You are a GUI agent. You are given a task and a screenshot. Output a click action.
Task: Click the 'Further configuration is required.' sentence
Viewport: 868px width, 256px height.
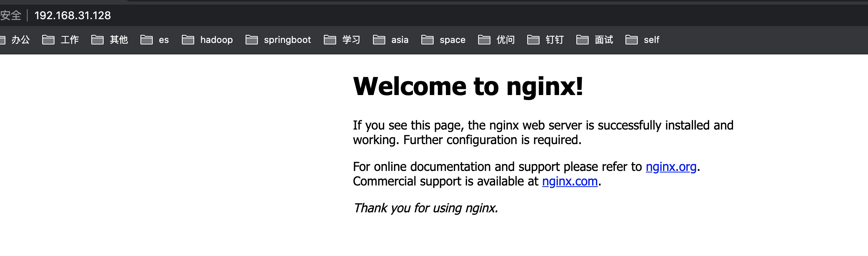tap(492, 140)
